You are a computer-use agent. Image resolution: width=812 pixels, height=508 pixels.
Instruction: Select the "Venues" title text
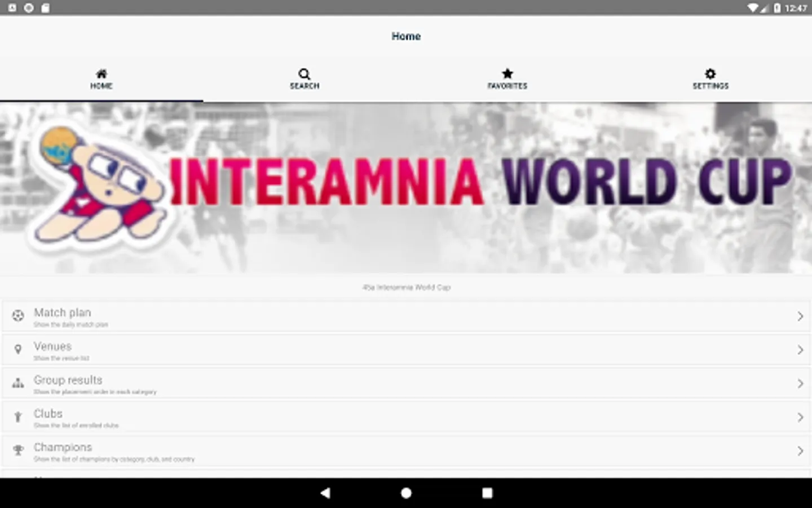pos(52,346)
